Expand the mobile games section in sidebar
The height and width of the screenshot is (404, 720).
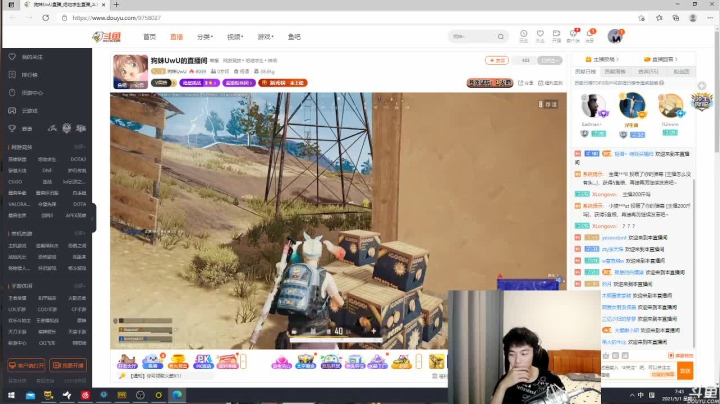tap(79, 286)
